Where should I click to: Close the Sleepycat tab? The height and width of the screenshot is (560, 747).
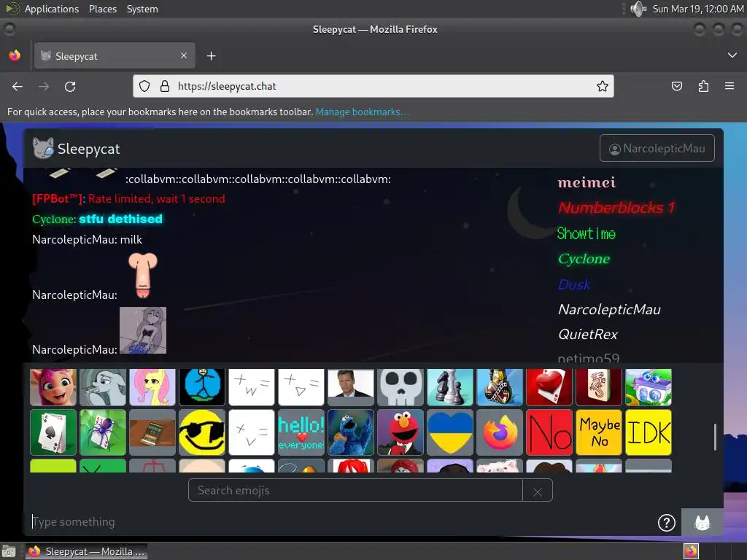tap(184, 55)
